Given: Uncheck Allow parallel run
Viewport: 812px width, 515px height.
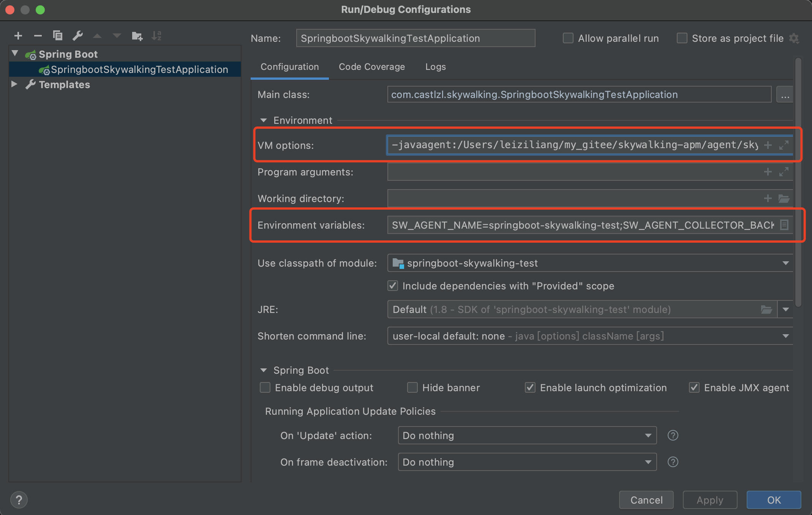Looking at the screenshot, I should [568, 38].
